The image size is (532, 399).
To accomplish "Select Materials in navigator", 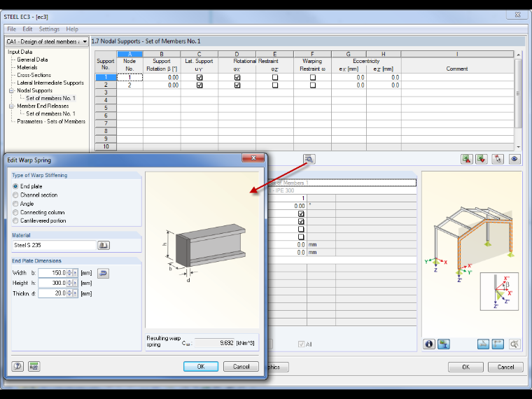I will (x=27, y=67).
